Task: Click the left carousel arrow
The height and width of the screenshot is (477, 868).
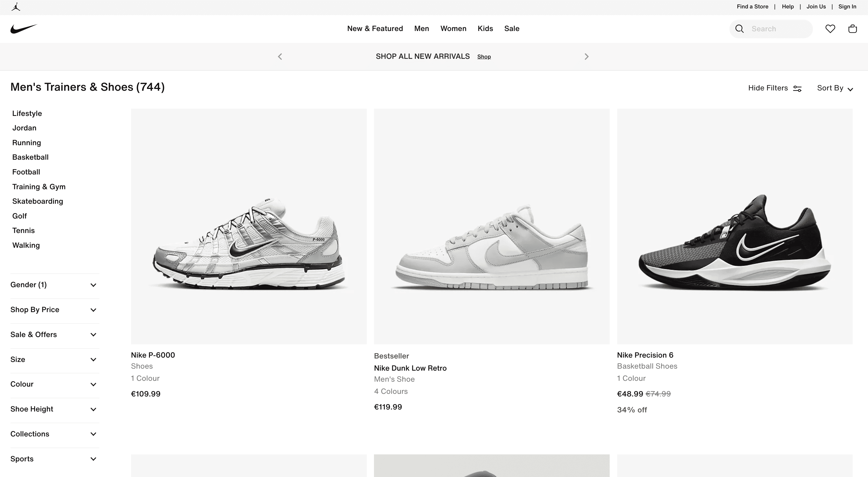Action: (280, 56)
